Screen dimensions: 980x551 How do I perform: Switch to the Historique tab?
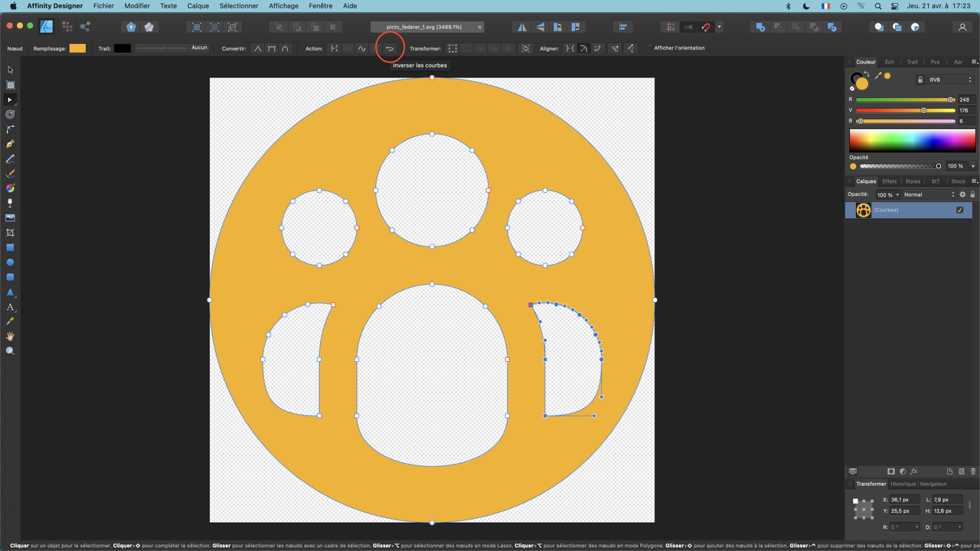click(903, 484)
